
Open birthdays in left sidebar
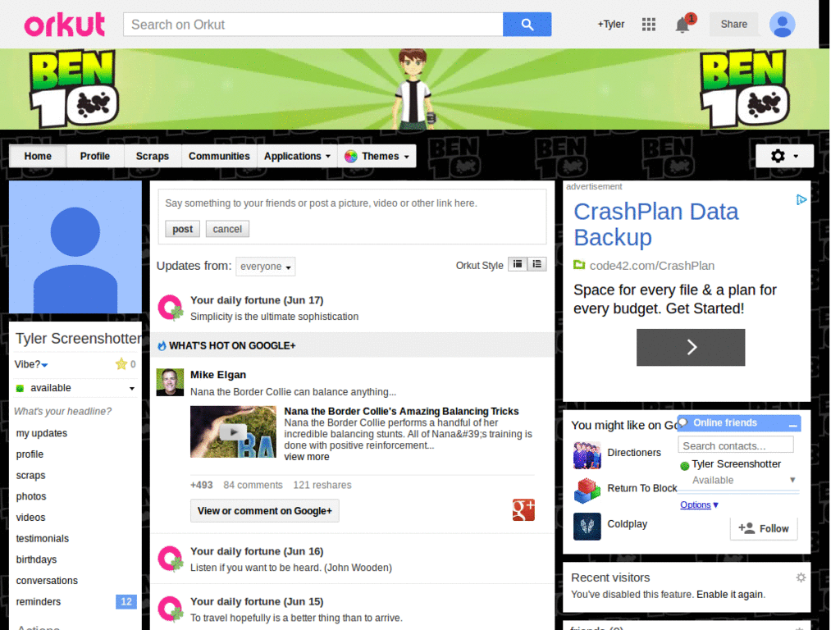(x=36, y=559)
